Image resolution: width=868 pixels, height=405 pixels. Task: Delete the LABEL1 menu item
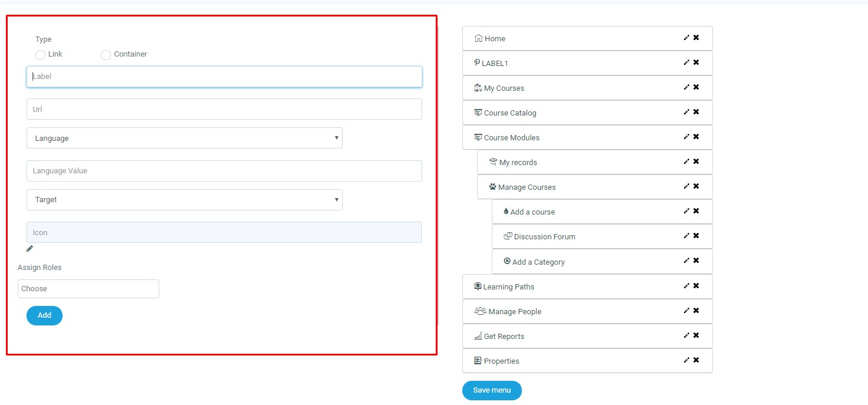click(696, 62)
